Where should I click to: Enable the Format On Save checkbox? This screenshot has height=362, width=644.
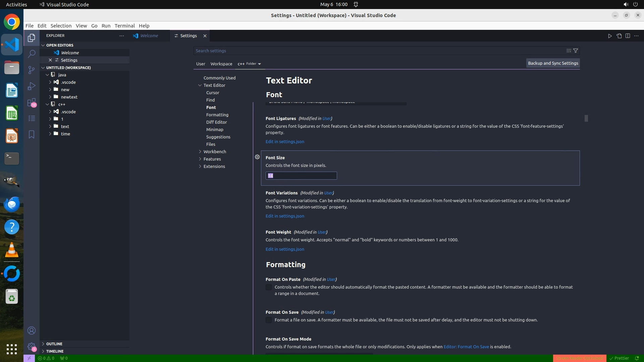click(269, 320)
